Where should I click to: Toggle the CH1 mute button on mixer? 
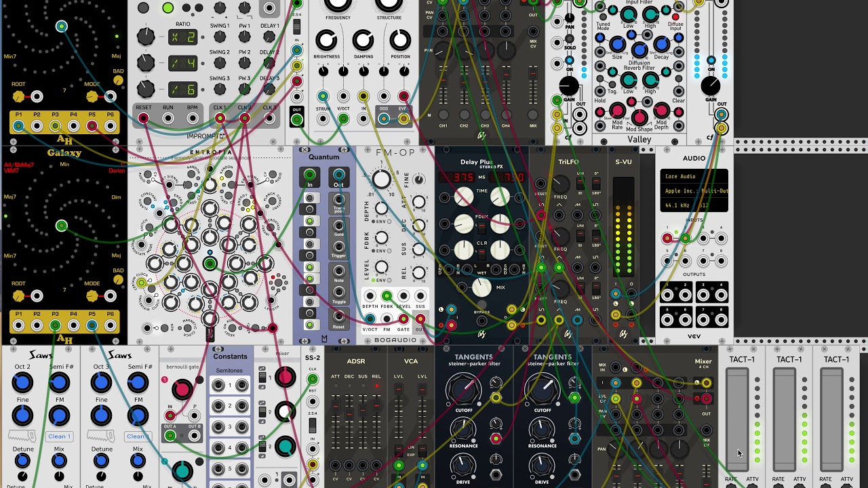pos(443,115)
